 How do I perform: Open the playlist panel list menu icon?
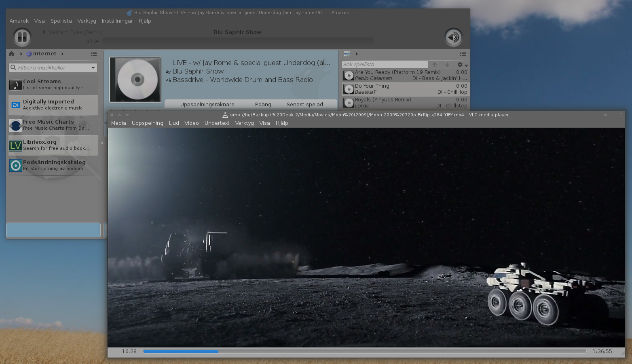tap(463, 54)
